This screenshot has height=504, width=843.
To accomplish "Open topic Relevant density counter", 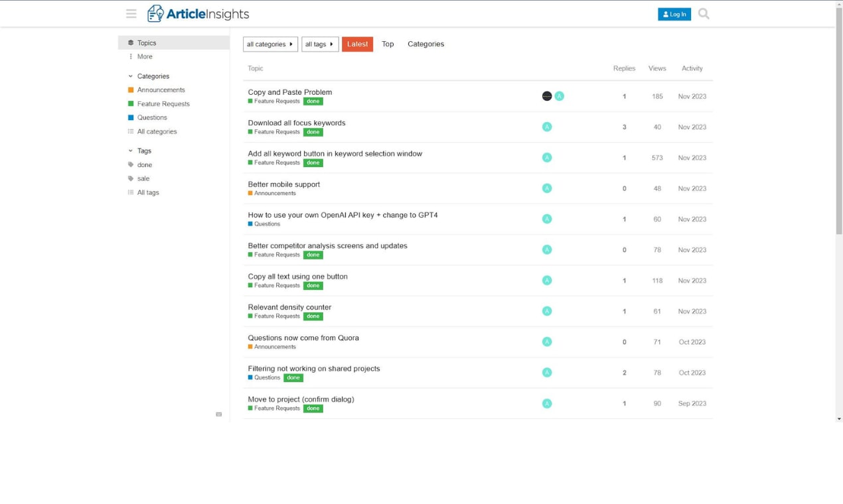I will coord(289,307).
